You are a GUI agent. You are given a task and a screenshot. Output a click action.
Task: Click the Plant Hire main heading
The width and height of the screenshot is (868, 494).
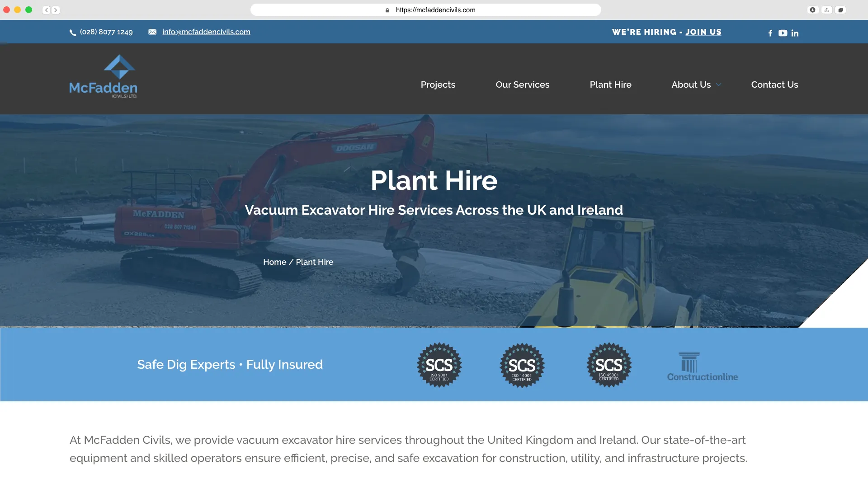pos(434,180)
